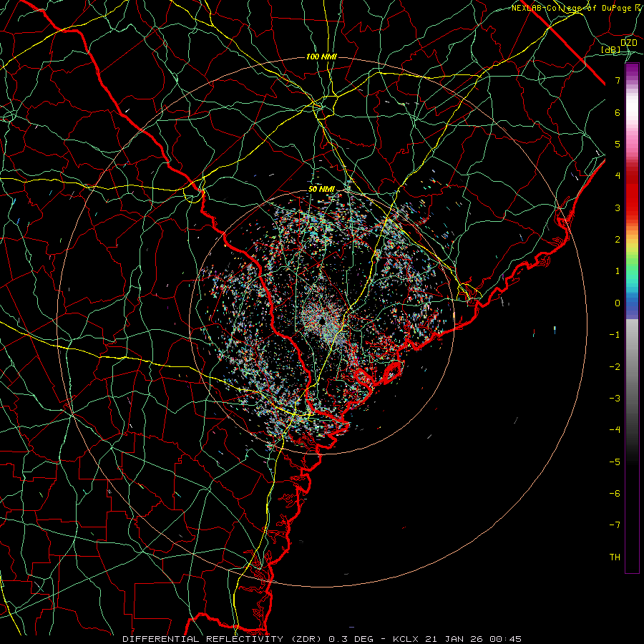644x644 pixels.
Task: Click the TH threshold label on the scale
Action: 615,557
